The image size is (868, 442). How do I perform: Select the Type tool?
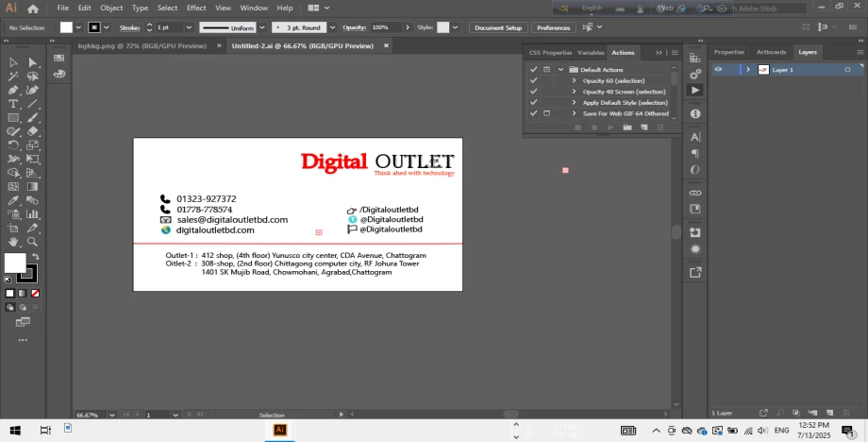(x=13, y=104)
